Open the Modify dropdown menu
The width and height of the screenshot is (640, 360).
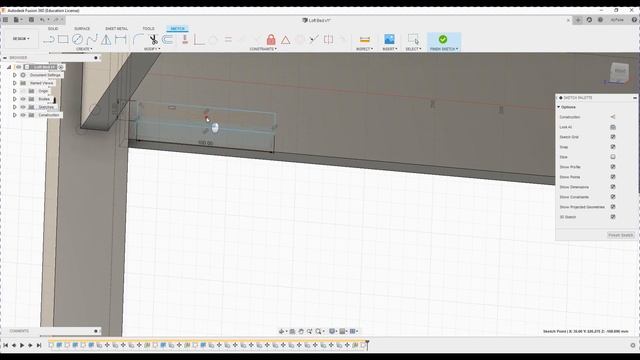coord(151,49)
